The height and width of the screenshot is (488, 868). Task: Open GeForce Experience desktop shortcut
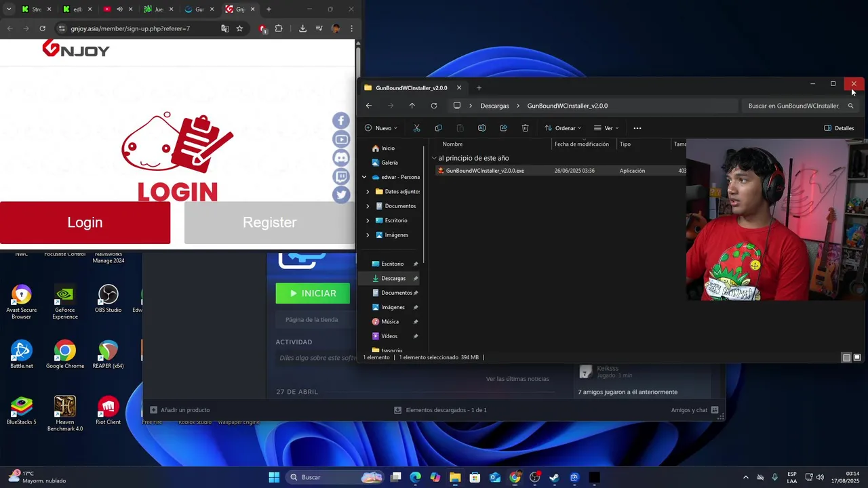tap(65, 302)
